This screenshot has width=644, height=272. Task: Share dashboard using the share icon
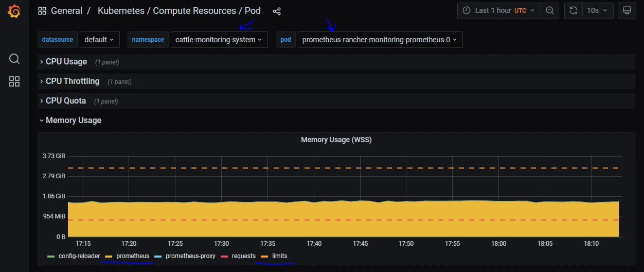point(277,11)
